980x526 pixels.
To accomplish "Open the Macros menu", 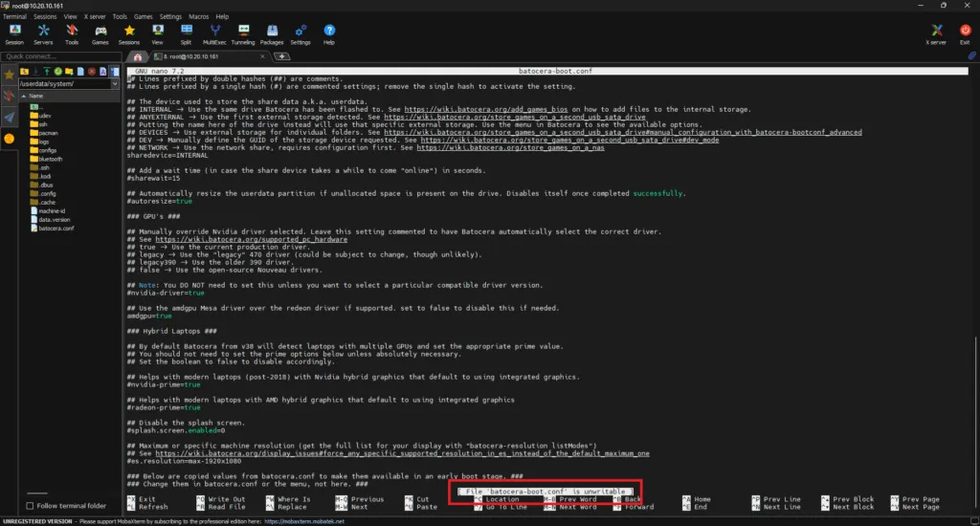I will (x=199, y=17).
